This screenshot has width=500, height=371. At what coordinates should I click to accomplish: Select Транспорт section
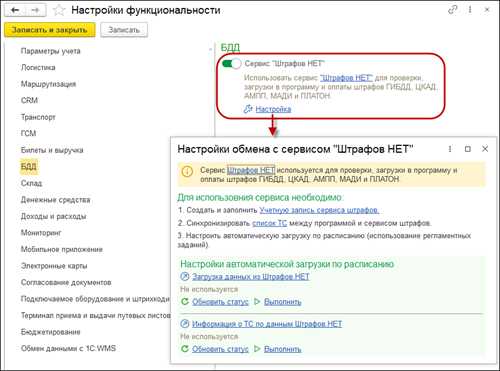click(x=38, y=117)
